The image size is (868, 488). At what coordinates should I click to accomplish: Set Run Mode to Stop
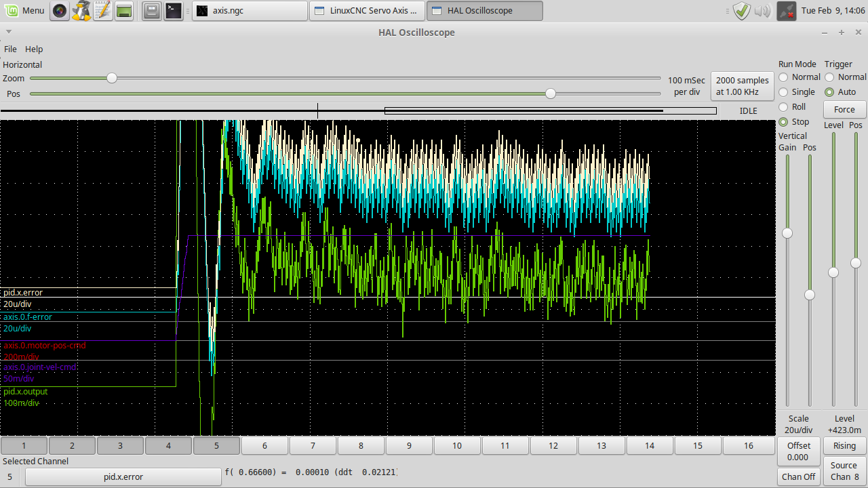794,122
